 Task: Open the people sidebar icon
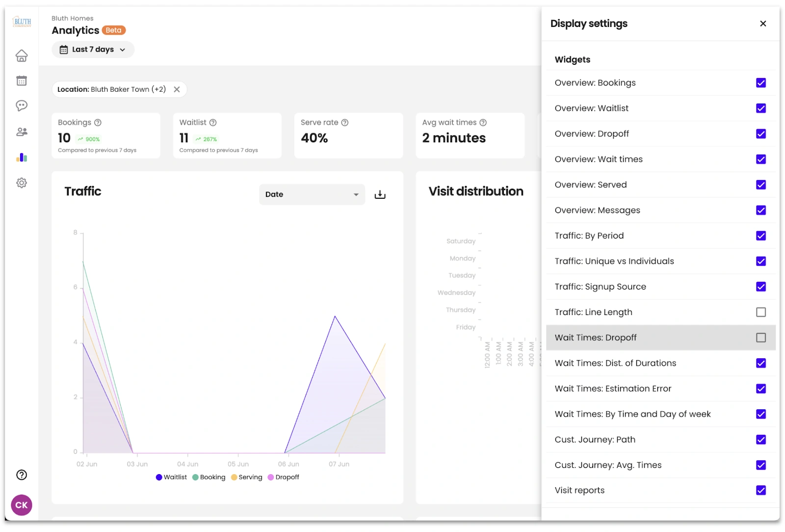[22, 132]
